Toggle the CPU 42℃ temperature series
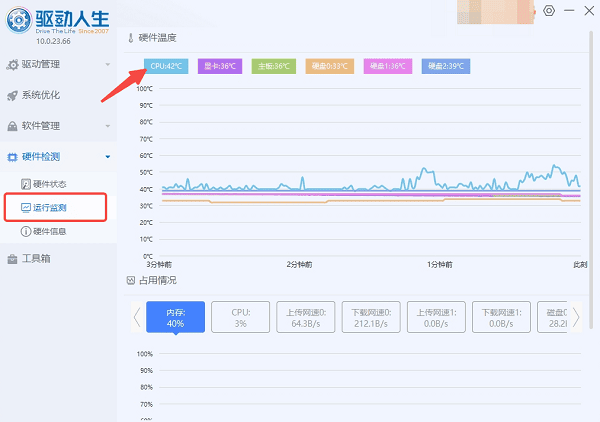600x422 pixels. pyautogui.click(x=166, y=66)
